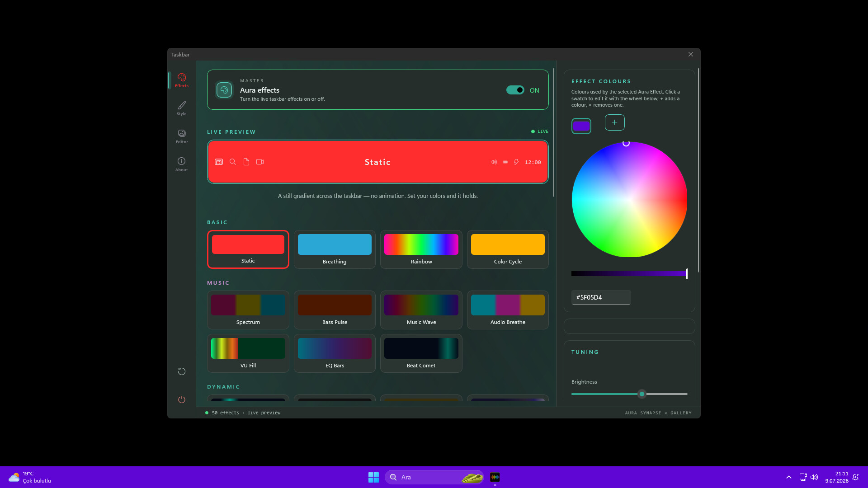Choose the Spectrum music effect
This screenshot has height=488, width=868.
[248, 310]
